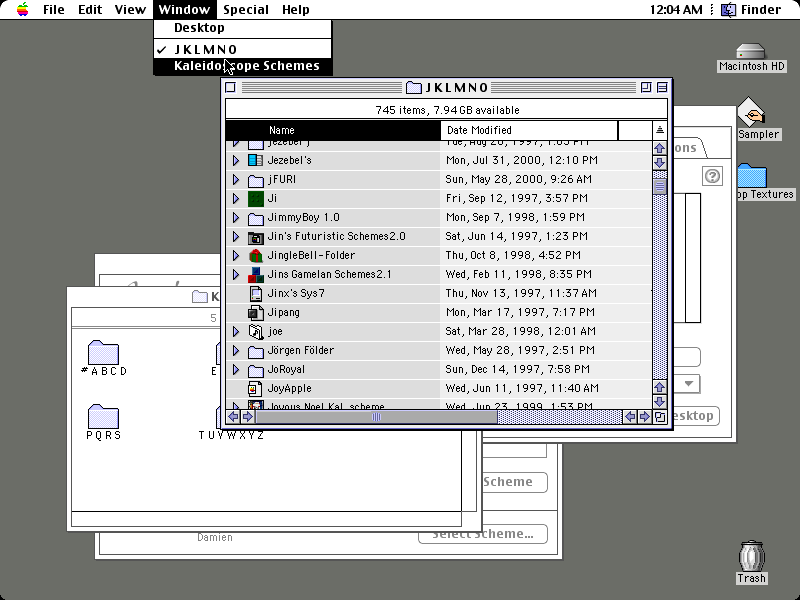The image size is (800, 600).
Task: Click the bottom-left scroll left arrow
Action: (233, 417)
